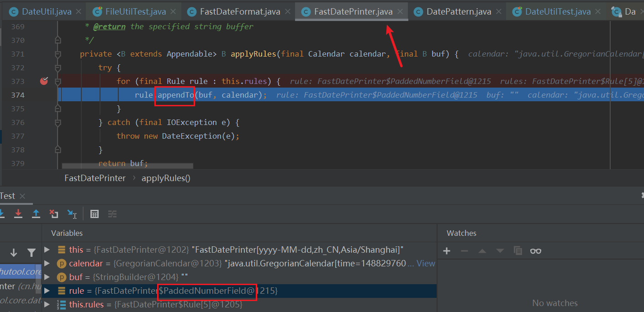This screenshot has height=312, width=644.
Task: Expand the 'this.rules' variable node
Action: (47, 304)
